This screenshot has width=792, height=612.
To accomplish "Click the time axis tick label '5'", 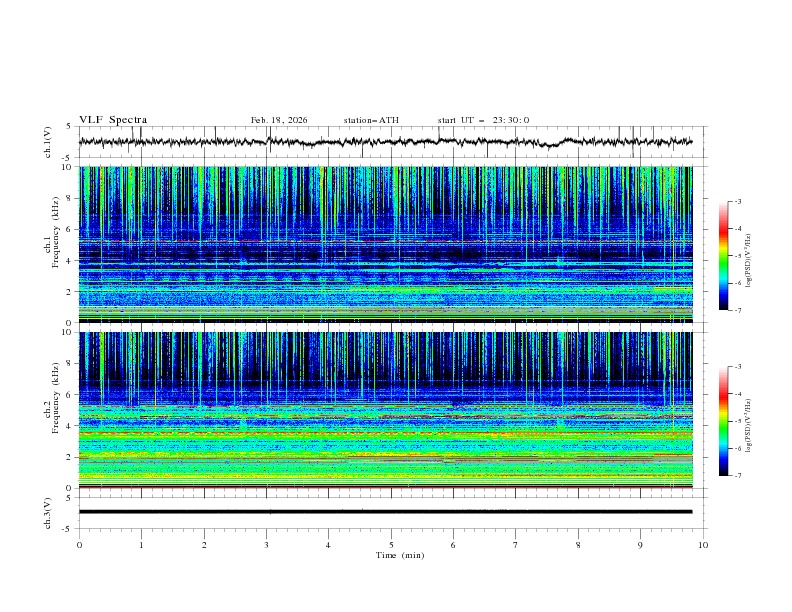I will tap(391, 545).
